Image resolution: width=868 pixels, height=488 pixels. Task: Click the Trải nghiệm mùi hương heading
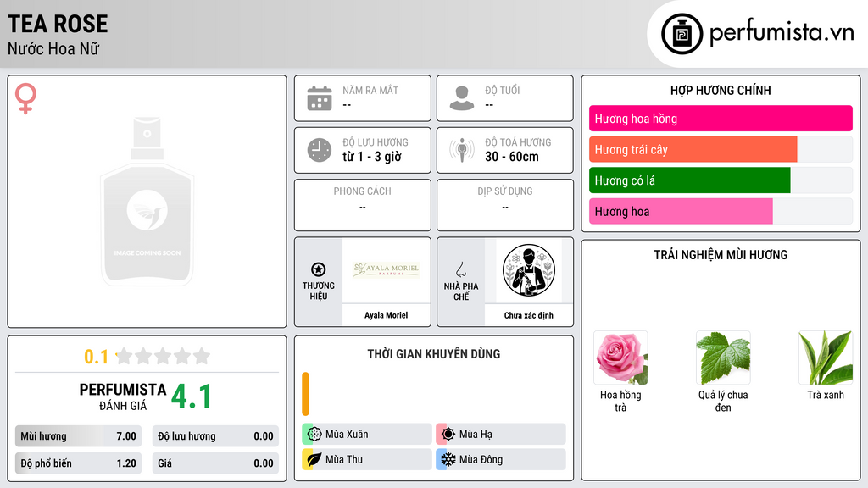pyautogui.click(x=721, y=255)
